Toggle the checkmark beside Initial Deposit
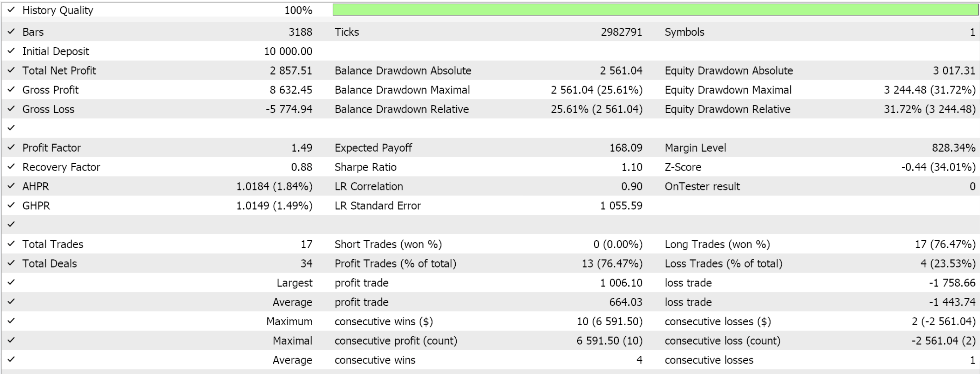980x374 pixels. pyautogui.click(x=11, y=51)
